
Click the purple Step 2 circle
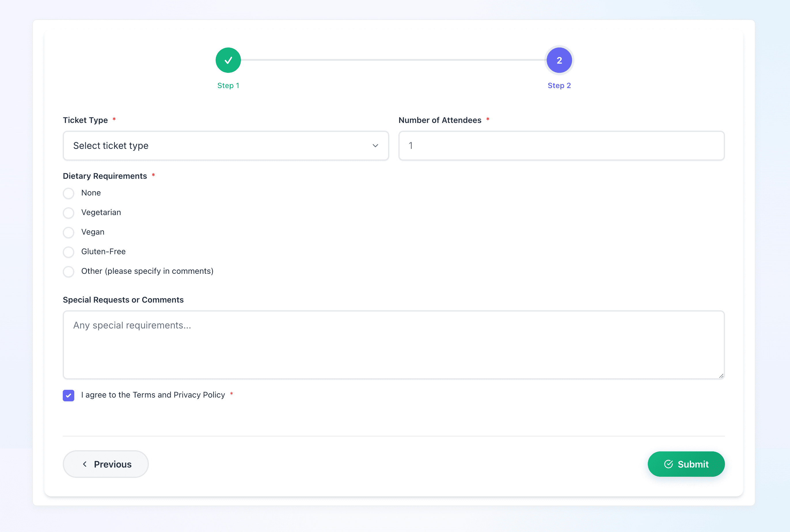(559, 60)
